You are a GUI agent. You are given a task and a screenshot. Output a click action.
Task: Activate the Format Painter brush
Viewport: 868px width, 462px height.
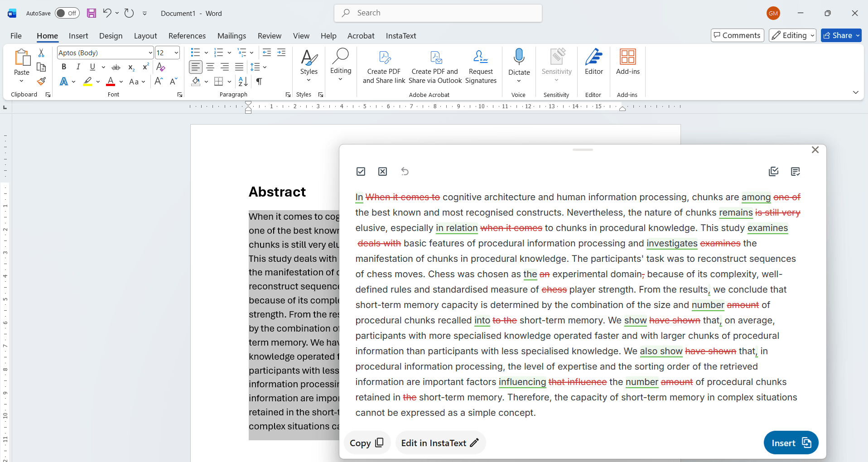pos(41,82)
